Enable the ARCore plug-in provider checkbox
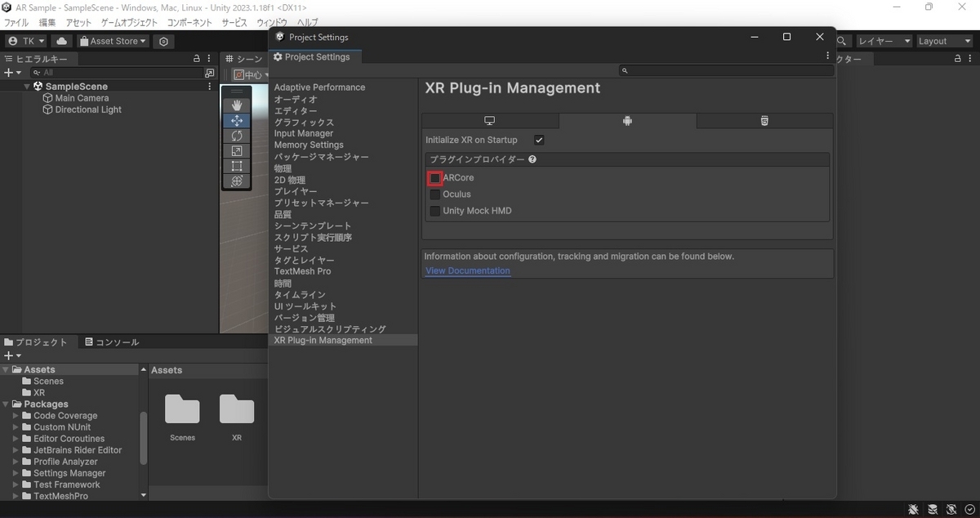Image resolution: width=980 pixels, height=518 pixels. [x=435, y=178]
